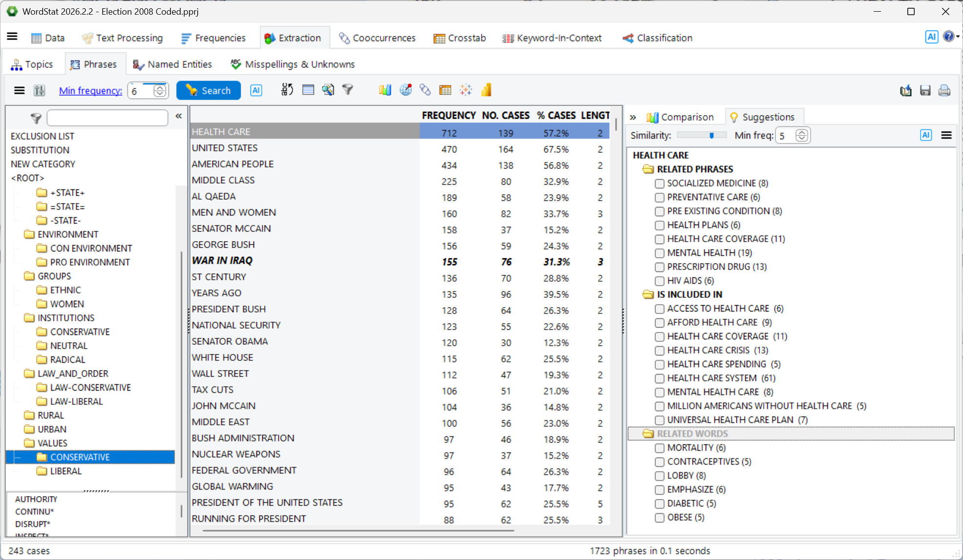963x560 pixels.
Task: Click the Search button
Action: (209, 90)
